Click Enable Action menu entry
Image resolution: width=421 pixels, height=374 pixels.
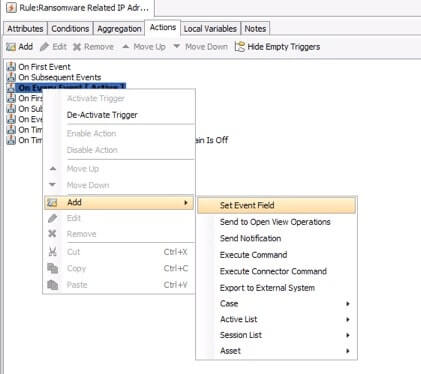pyautogui.click(x=119, y=133)
